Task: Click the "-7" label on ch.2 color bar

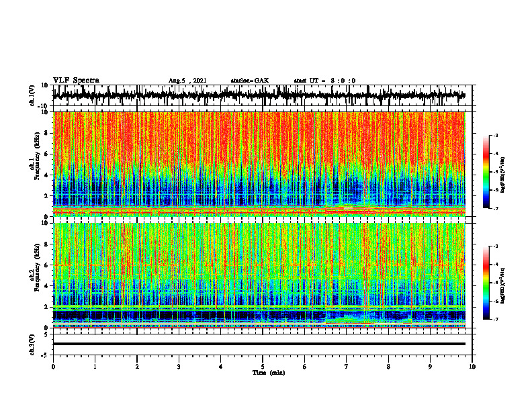Action: 495,319
